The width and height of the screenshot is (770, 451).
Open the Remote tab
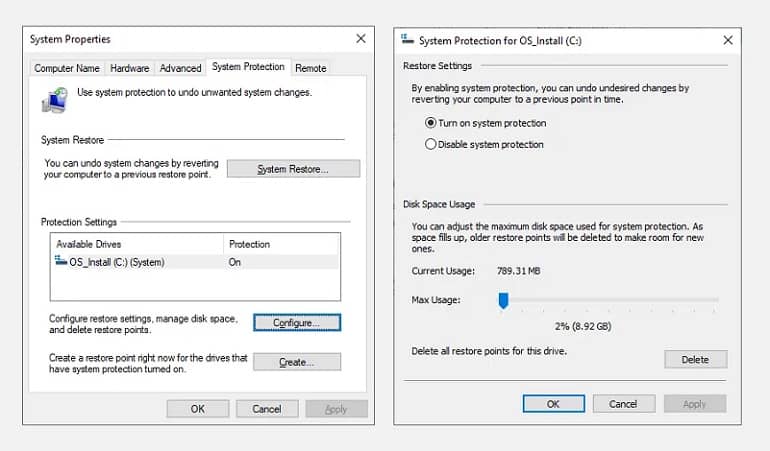point(311,68)
